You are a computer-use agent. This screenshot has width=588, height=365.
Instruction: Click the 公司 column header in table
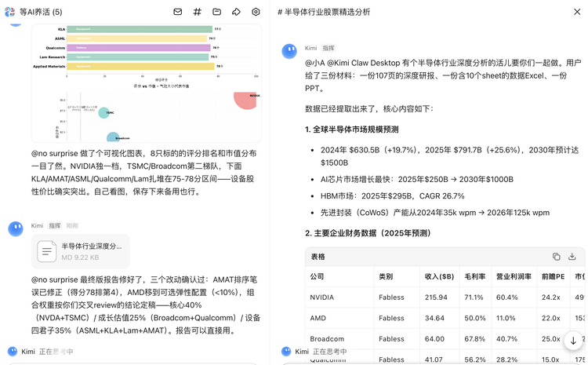[318, 276]
